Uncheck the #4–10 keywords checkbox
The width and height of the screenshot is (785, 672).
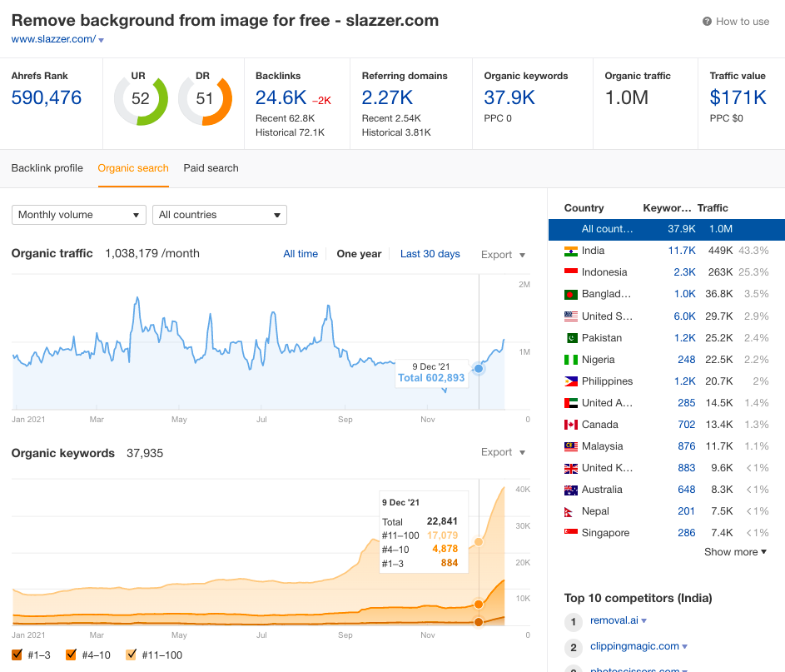coord(71,655)
